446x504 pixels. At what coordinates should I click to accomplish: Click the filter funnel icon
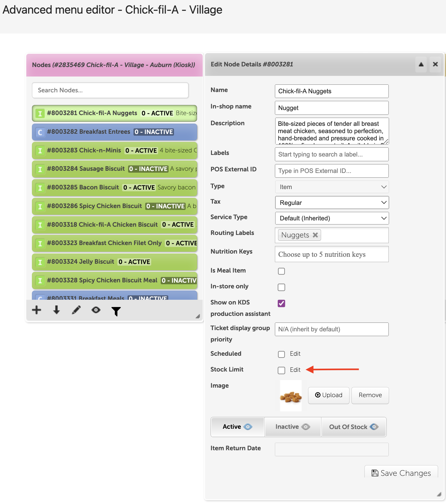(x=116, y=311)
